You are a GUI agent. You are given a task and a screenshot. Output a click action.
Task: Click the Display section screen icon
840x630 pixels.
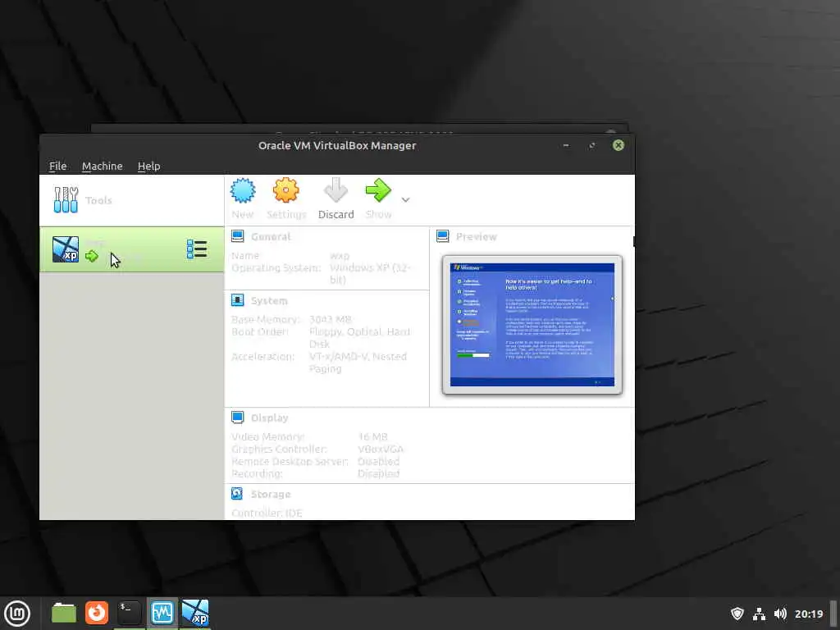pos(237,418)
